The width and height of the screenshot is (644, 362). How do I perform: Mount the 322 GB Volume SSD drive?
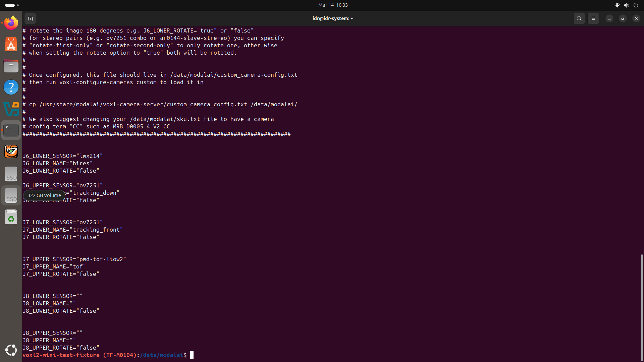click(x=11, y=195)
